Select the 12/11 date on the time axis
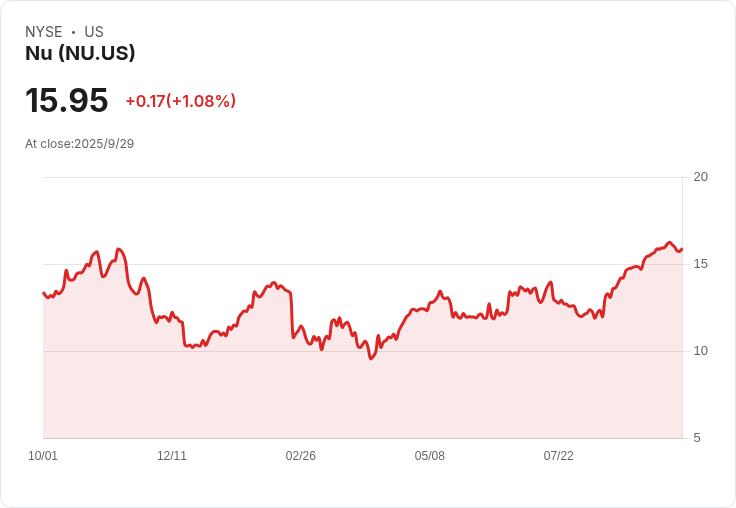The height and width of the screenshot is (508, 736). 172,456
